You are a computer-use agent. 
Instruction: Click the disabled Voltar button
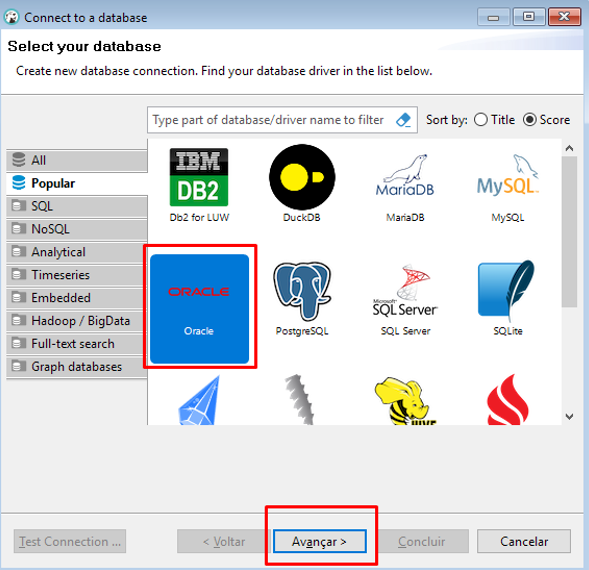(224, 541)
